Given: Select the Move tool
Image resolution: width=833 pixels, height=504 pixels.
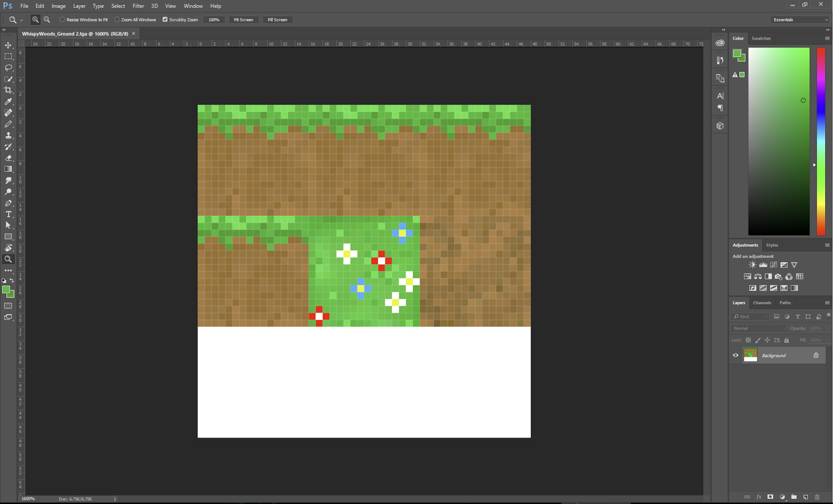Looking at the screenshot, I should (x=8, y=45).
